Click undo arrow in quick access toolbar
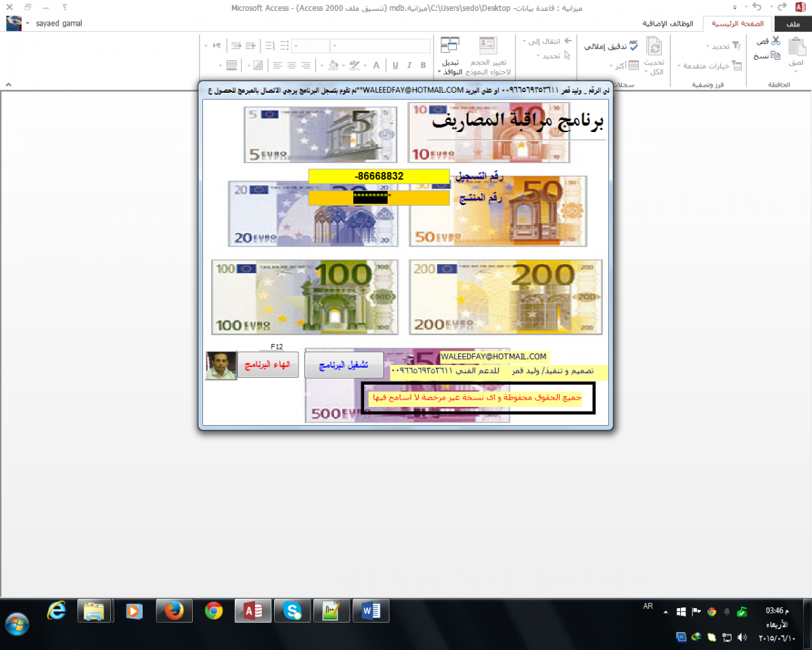Viewport: 812px width, 650px height. [758, 7]
